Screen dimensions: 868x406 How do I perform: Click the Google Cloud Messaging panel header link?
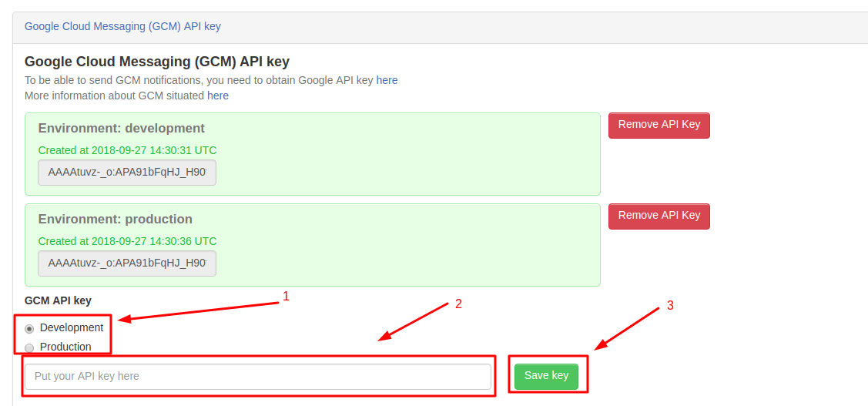click(x=123, y=27)
